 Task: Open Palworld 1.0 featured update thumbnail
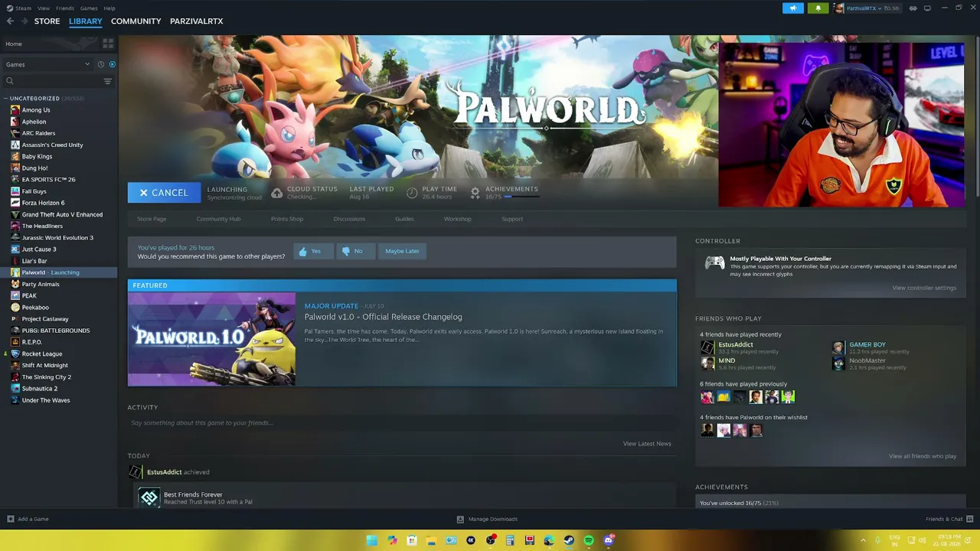(211, 339)
